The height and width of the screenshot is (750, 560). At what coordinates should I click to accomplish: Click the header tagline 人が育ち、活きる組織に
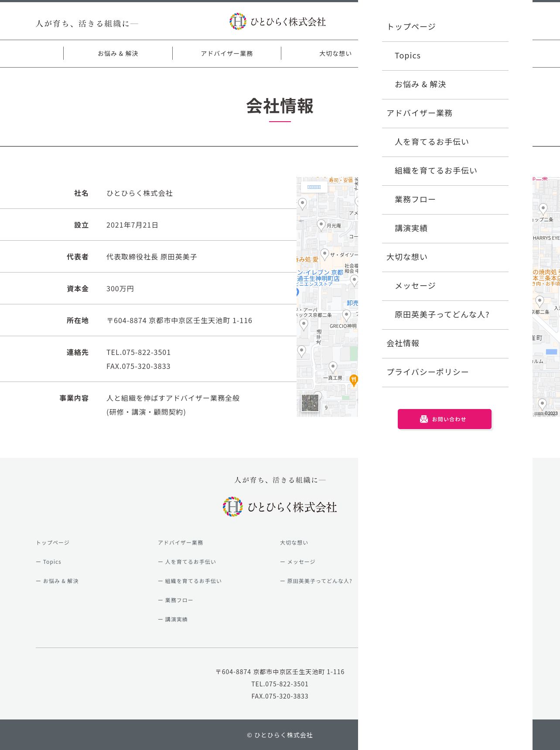87,24
